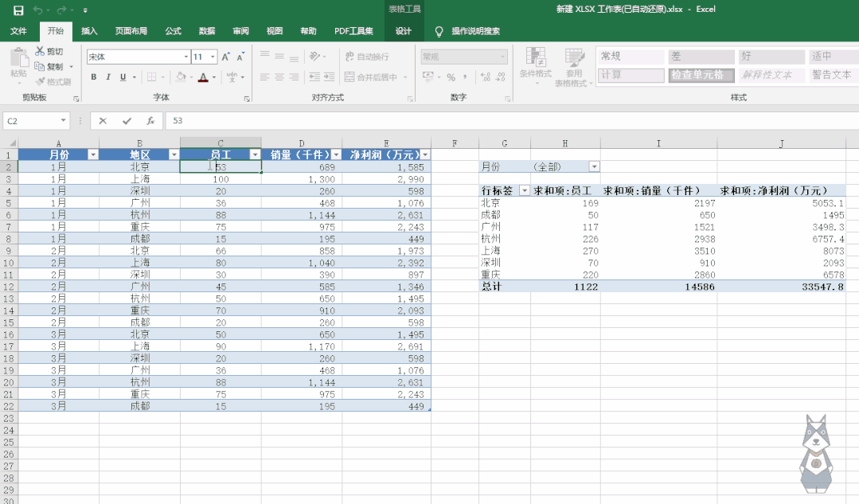Click the Undo arrow icon
This screenshot has width=859, height=504.
point(37,10)
